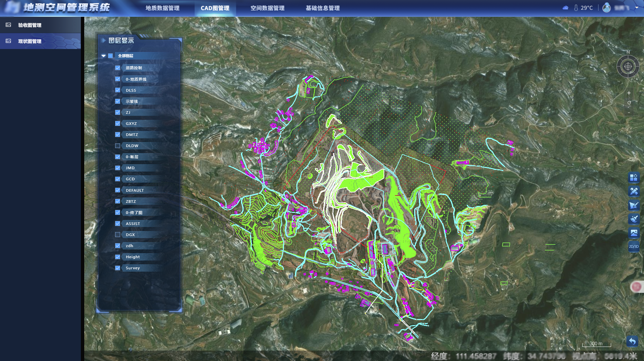The height and width of the screenshot is (361, 644).
Task: Activate the draw annotation tool
Action: (x=633, y=205)
